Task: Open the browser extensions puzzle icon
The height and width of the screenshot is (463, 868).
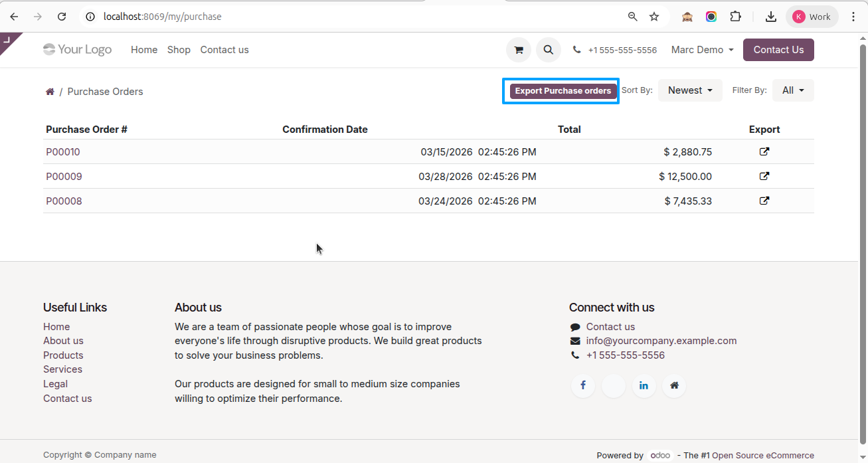Action: 735,17
